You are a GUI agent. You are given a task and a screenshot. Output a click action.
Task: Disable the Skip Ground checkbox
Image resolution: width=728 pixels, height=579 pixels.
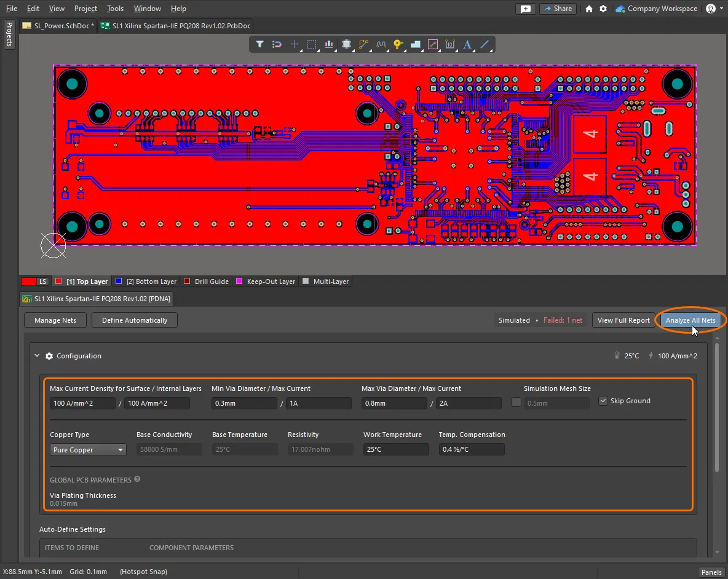click(603, 401)
